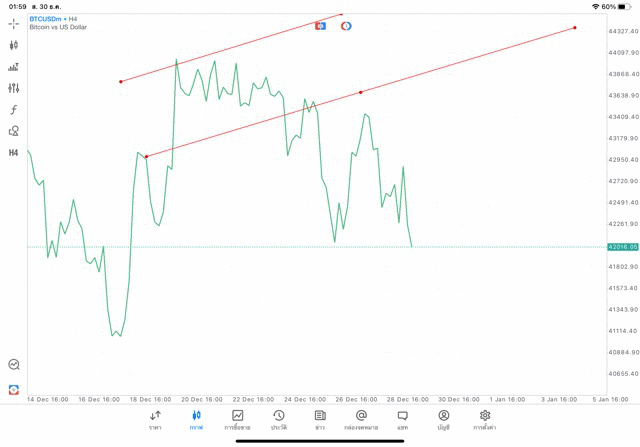
Task: Go to the ประวัติ (History) tab
Action: pyautogui.click(x=278, y=419)
